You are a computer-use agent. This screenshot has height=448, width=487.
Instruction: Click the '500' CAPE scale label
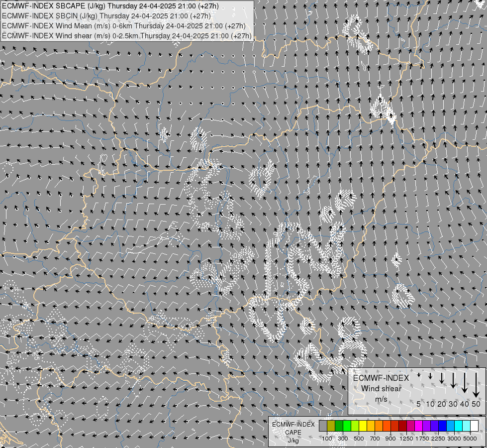[x=359, y=439]
